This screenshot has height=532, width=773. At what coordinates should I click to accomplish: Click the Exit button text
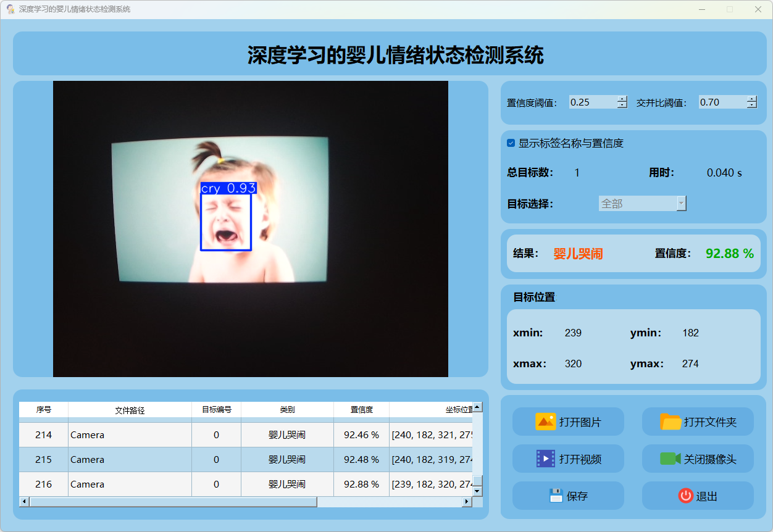coord(707,496)
